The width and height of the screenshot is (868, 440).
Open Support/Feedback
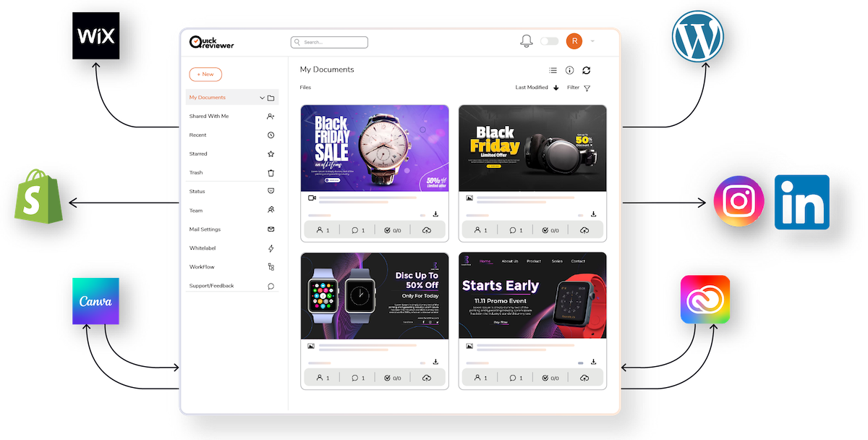point(211,285)
